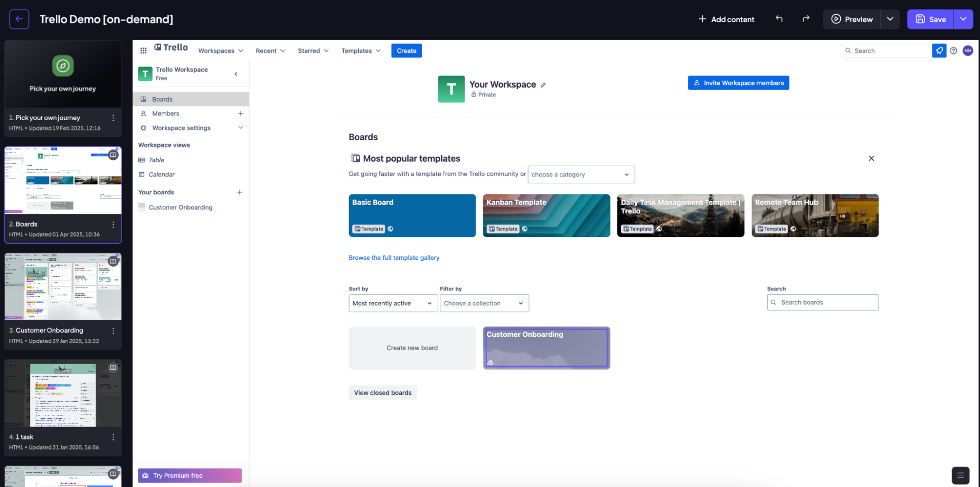980x487 pixels.
Task: Select the Pick your own journey slide
Action: pyautogui.click(x=63, y=88)
